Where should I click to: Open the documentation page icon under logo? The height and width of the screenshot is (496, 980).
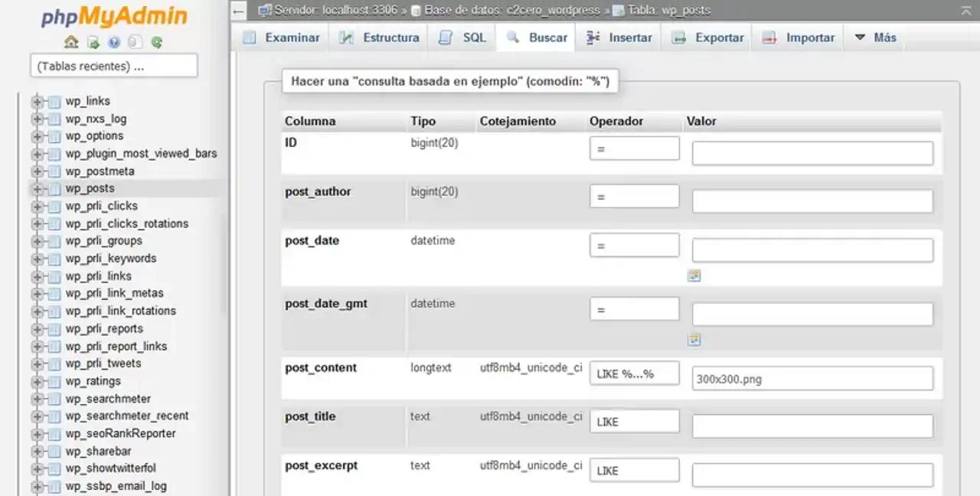coord(135,42)
